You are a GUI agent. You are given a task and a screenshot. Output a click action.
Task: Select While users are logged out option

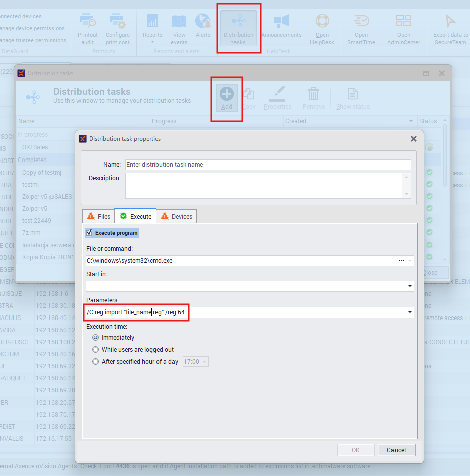tap(96, 349)
